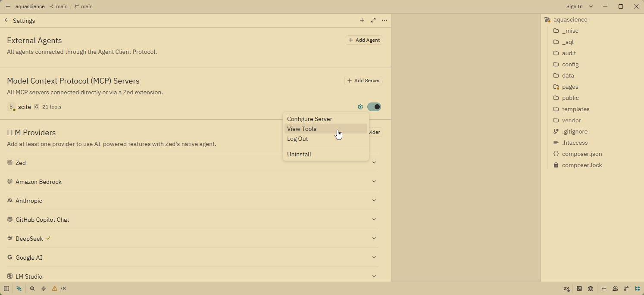Click the aquascience project name in title bar
The width and height of the screenshot is (644, 295).
coord(30,6)
